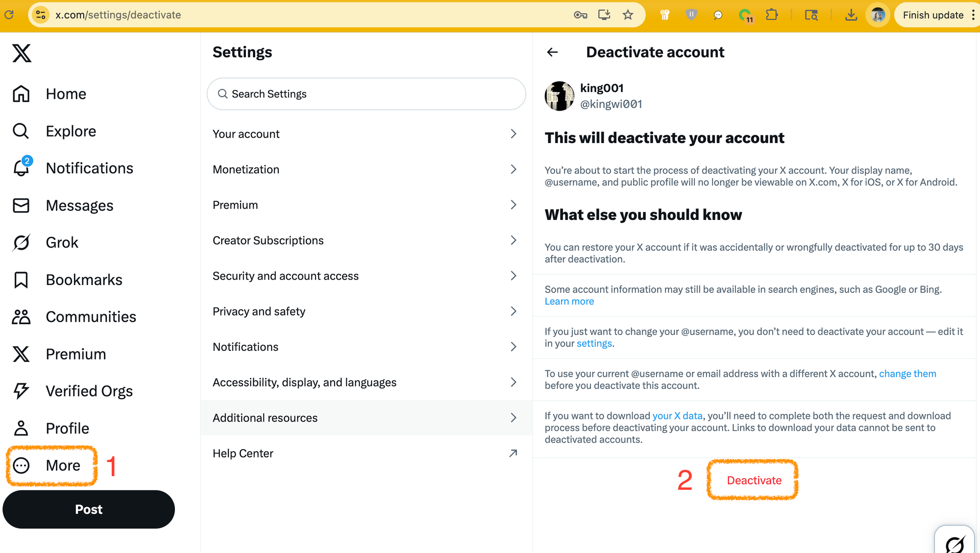Click the search tabs icon in browser toolbar
The height and width of the screenshot is (553, 980).
click(811, 15)
